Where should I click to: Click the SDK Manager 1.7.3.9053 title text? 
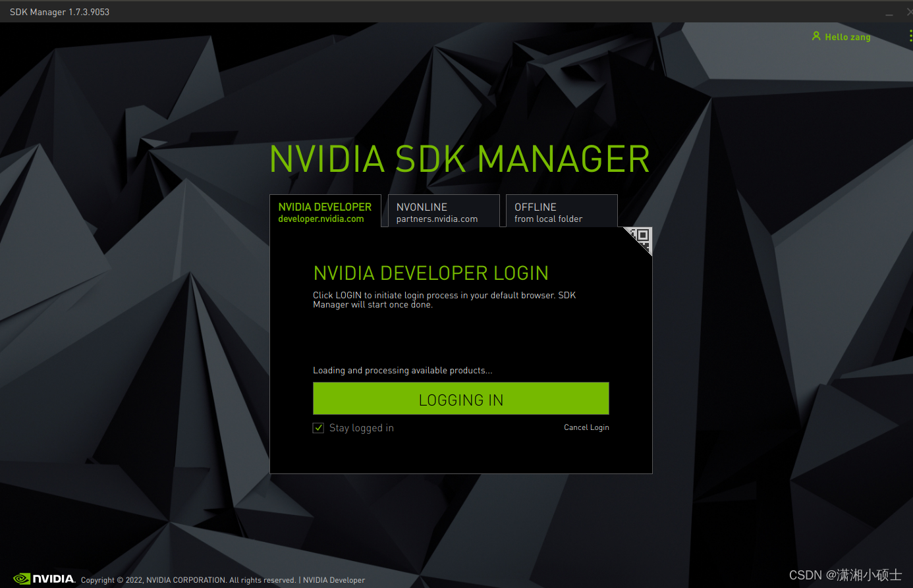[59, 12]
